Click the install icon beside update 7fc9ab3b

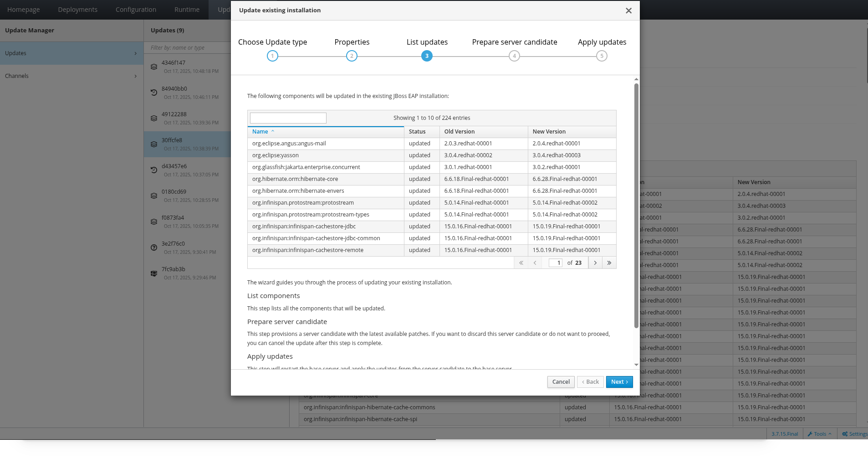click(154, 273)
